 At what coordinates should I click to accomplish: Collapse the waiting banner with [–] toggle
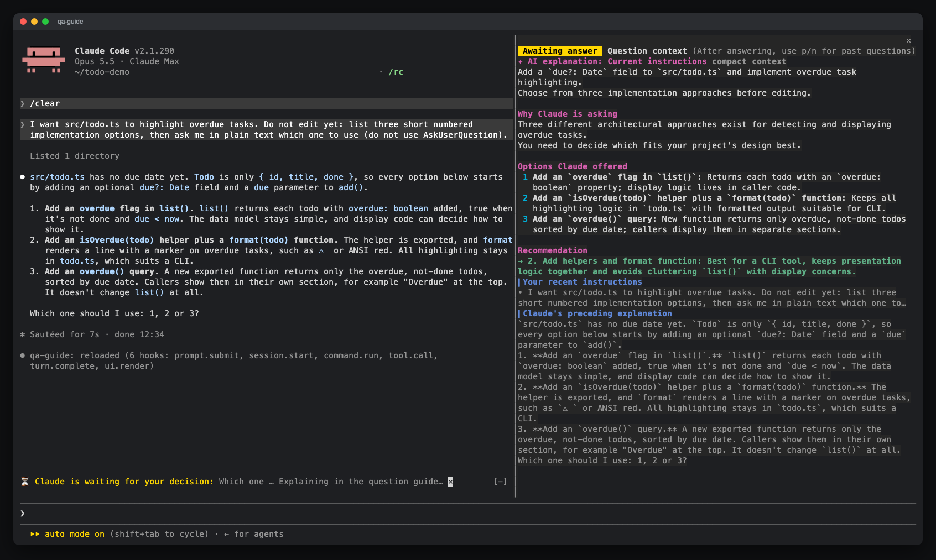[x=501, y=482]
